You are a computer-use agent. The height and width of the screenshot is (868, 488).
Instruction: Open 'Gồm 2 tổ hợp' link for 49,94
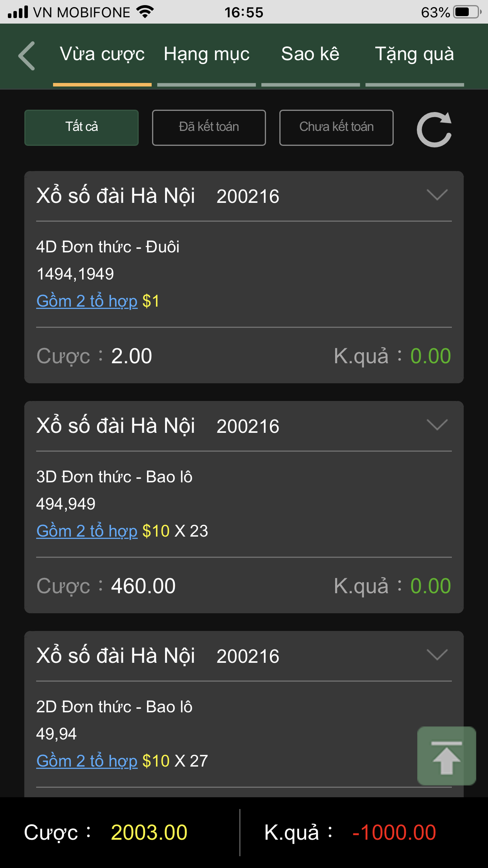pyautogui.click(x=87, y=761)
